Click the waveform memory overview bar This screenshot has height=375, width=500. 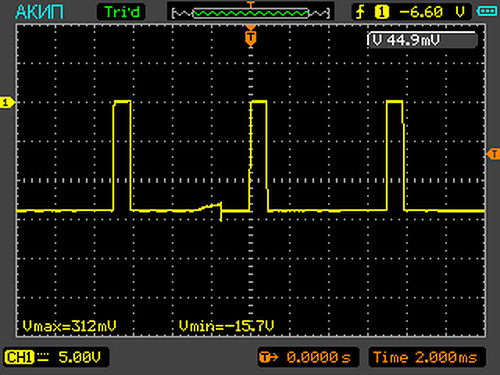coord(251,13)
